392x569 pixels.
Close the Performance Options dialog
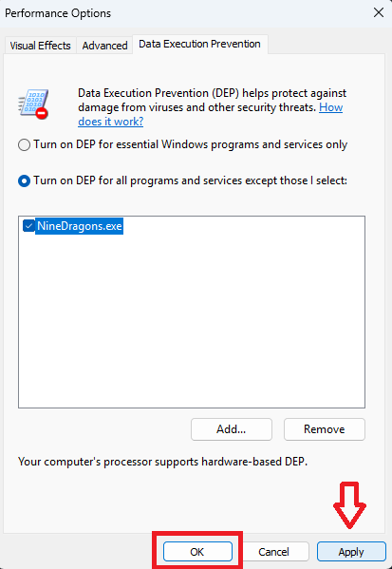[379, 12]
